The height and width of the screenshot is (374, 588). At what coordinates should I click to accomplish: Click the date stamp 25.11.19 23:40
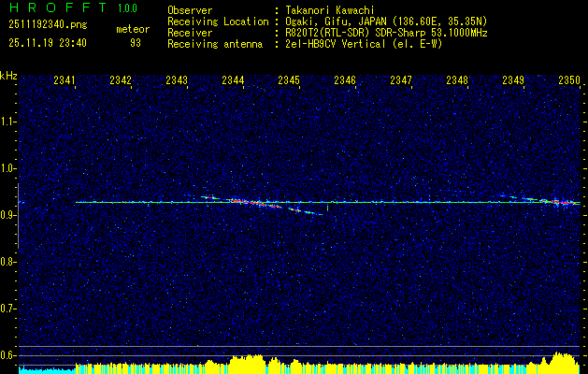48,43
